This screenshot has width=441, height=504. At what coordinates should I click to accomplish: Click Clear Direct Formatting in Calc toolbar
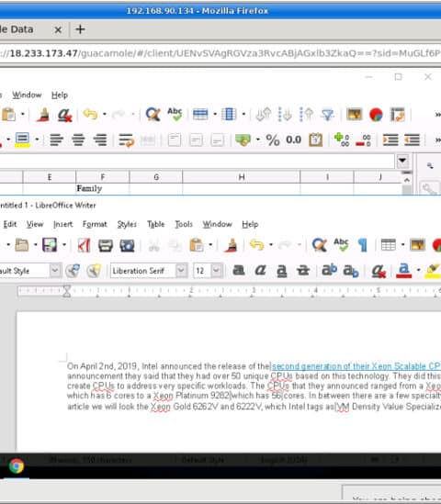click(x=64, y=115)
